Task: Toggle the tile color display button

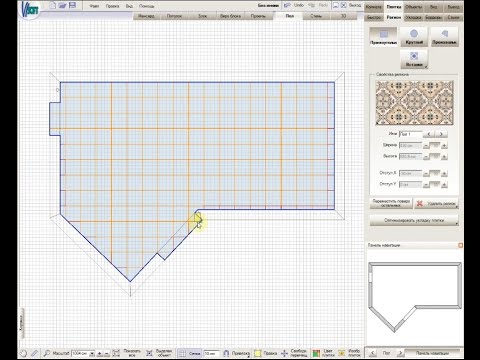Action: 316,353
